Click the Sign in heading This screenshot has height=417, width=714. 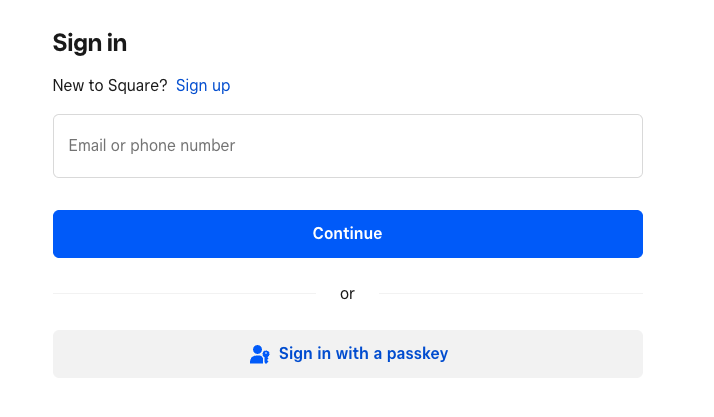click(89, 43)
